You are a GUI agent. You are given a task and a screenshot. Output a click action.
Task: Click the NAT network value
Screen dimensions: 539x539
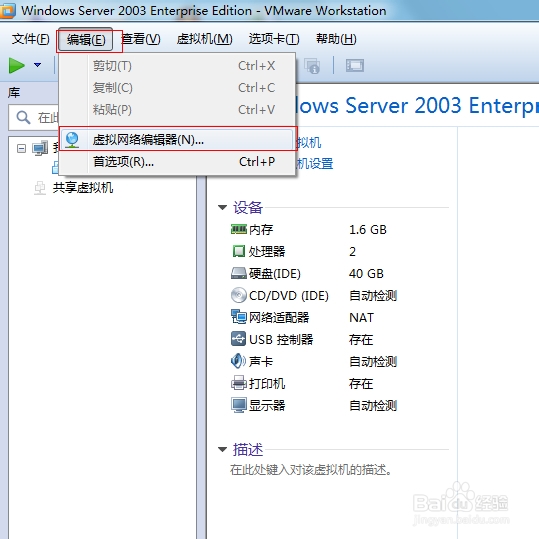[x=361, y=318]
